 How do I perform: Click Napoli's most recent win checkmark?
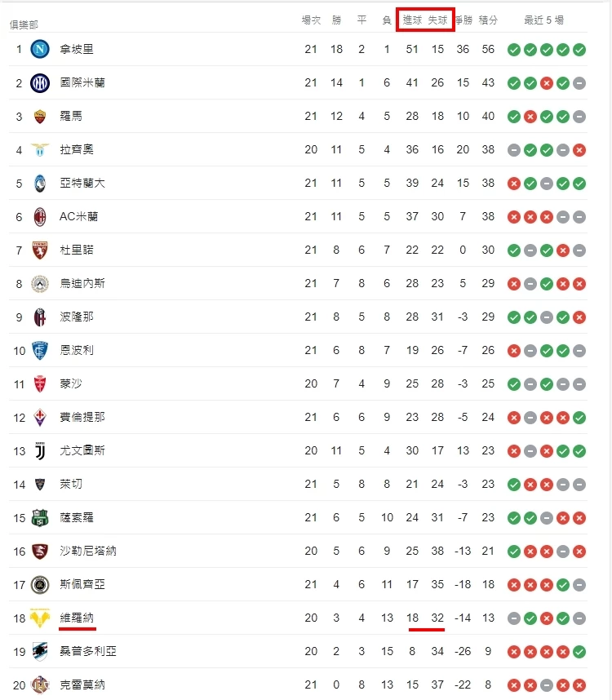point(579,50)
